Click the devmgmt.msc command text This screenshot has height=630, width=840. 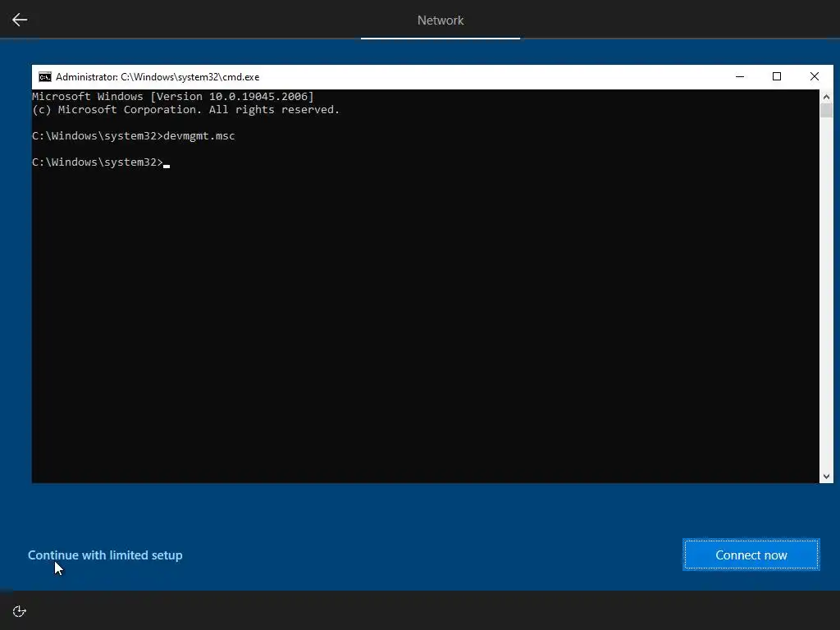coord(199,136)
